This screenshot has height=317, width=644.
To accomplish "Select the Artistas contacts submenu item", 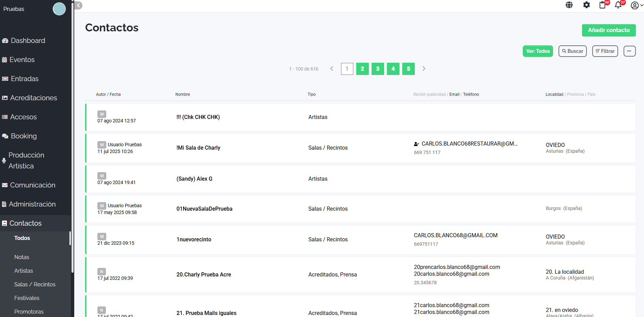I will tap(23, 271).
